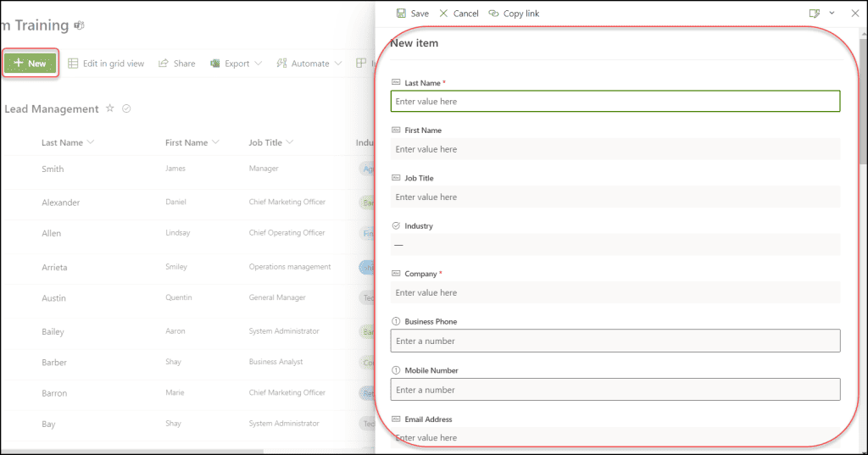The width and height of the screenshot is (868, 455).
Task: Click the Email Address field type icon
Action: click(x=396, y=419)
